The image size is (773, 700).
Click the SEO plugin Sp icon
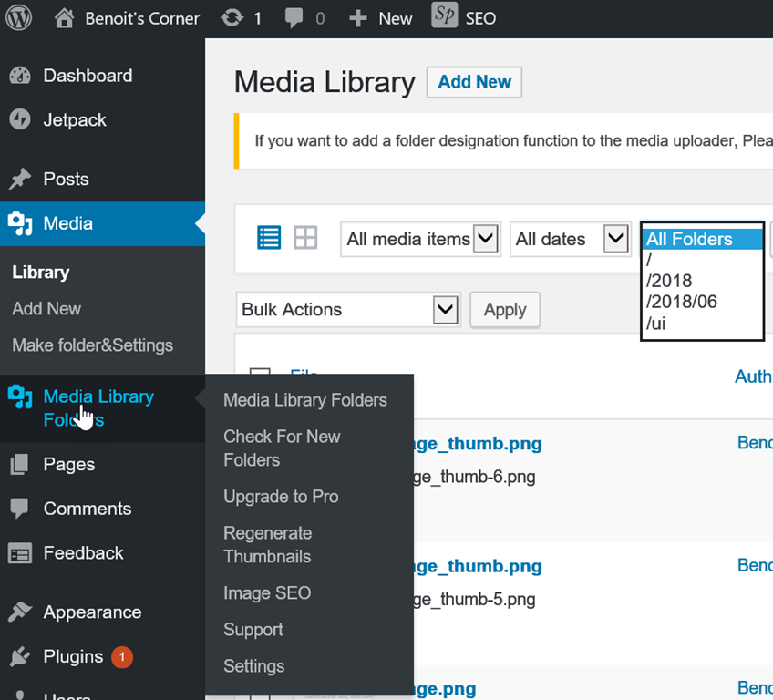click(x=445, y=17)
